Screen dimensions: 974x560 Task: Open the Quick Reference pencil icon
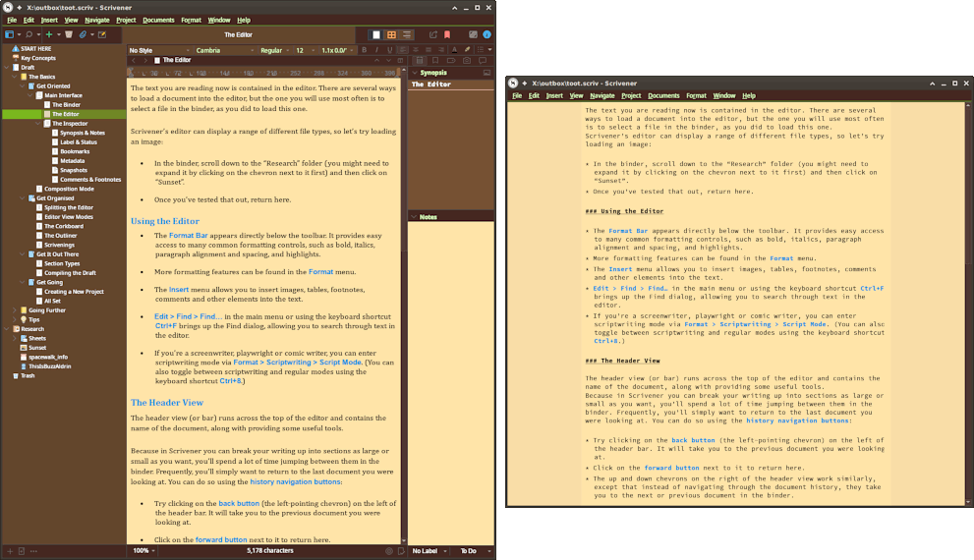coord(102,34)
